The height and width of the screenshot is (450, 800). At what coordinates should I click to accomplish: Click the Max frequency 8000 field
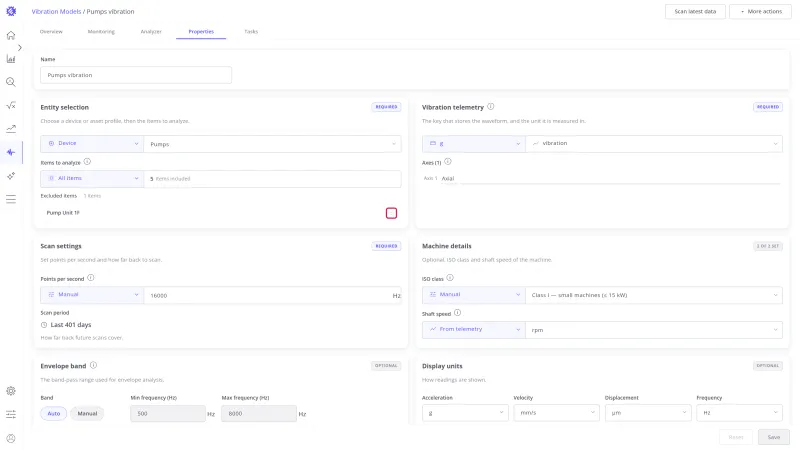[x=259, y=414]
